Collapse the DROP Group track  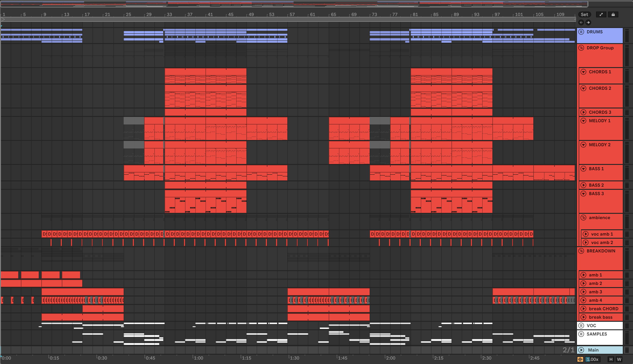[x=581, y=48]
